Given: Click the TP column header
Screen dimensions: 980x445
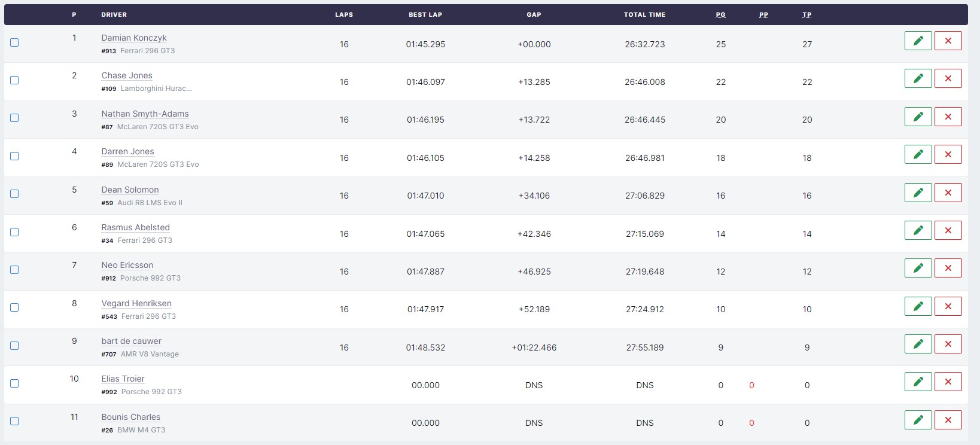Looking at the screenshot, I should [x=807, y=14].
